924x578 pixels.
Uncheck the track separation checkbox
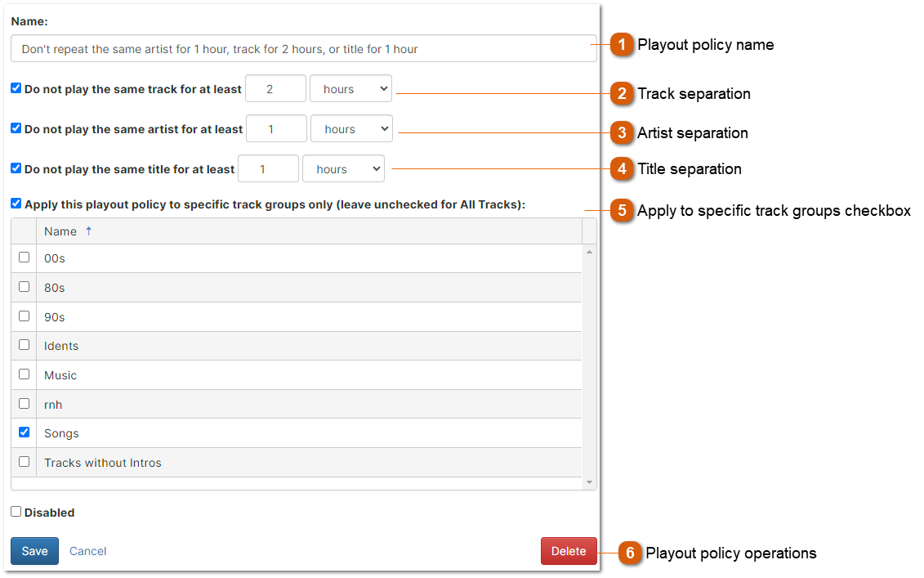[16, 87]
